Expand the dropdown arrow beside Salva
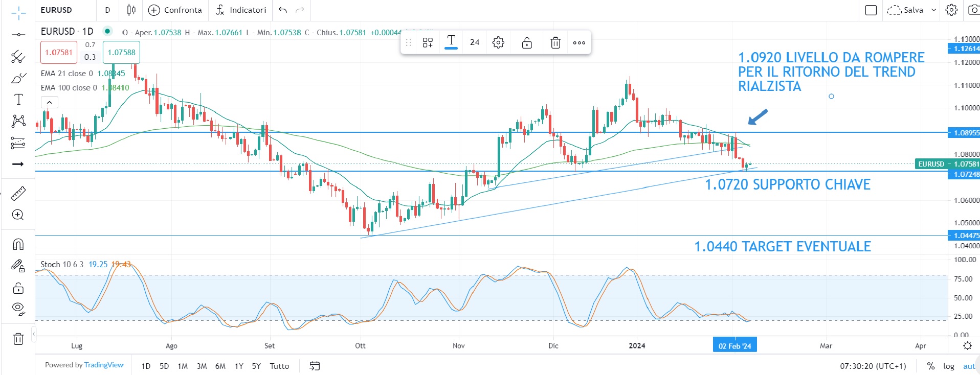The image size is (980, 375). pos(933,10)
